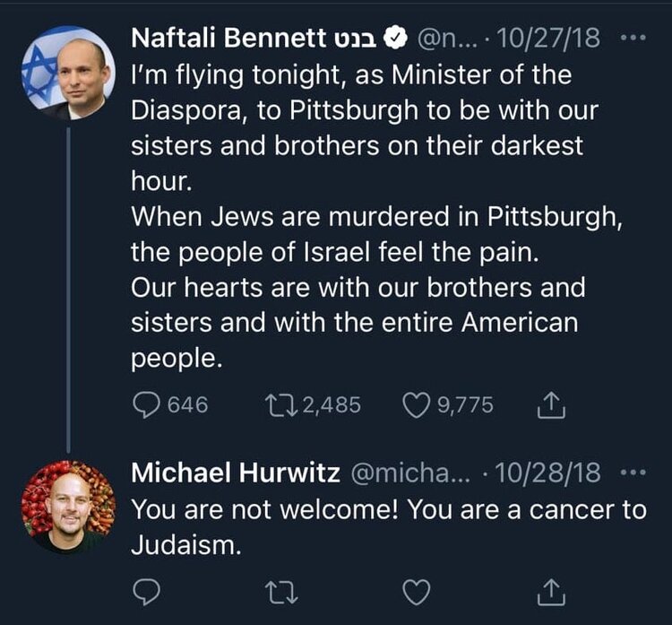
Task: Click the verified badge beside Bennett's name
Action: (393, 39)
